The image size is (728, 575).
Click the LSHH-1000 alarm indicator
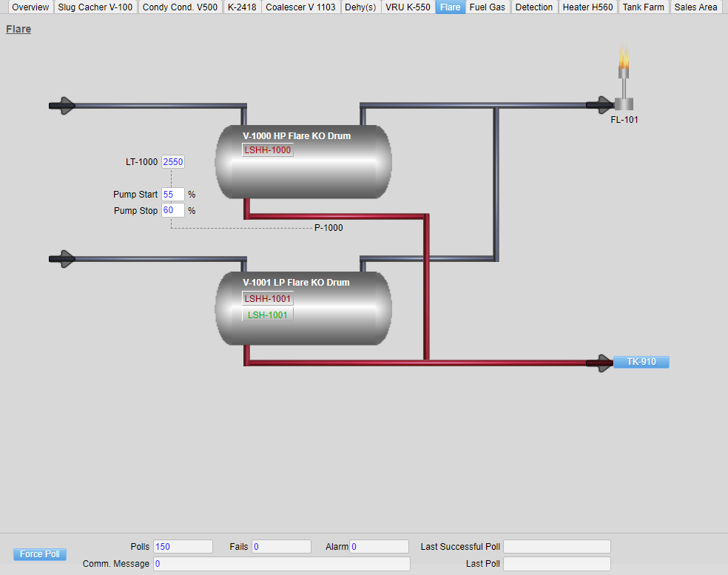pos(267,150)
